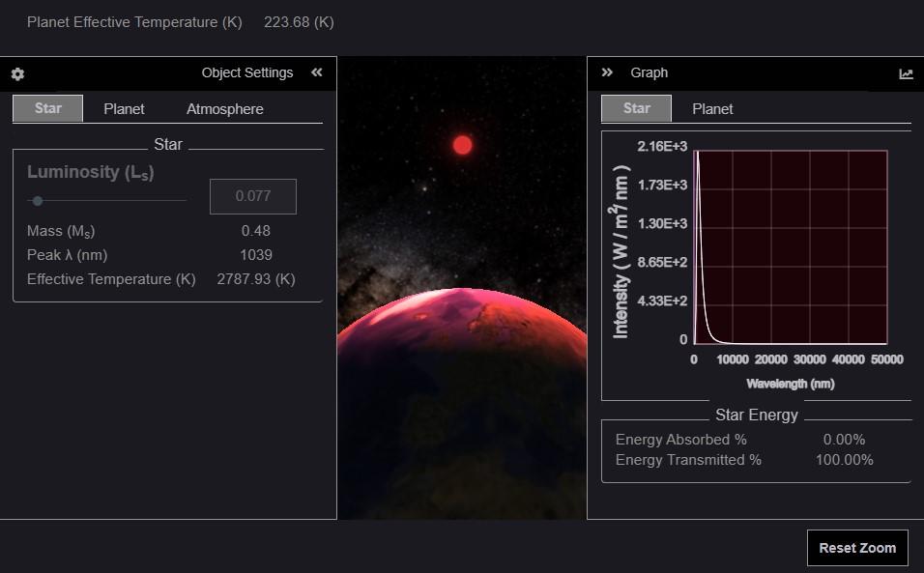Viewport: 924px width, 573px height.
Task: Click the Mass value showing 0.48
Action: (x=257, y=231)
